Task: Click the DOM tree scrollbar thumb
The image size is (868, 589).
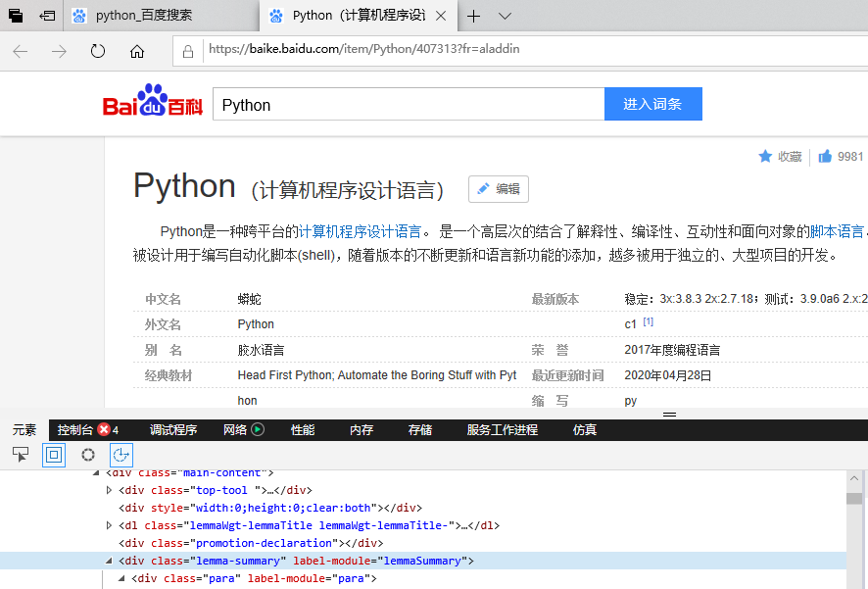Action: click(x=854, y=498)
